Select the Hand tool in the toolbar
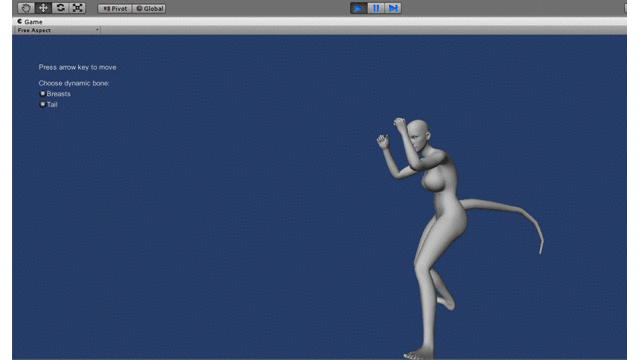This screenshot has height=360, width=640. [26, 8]
